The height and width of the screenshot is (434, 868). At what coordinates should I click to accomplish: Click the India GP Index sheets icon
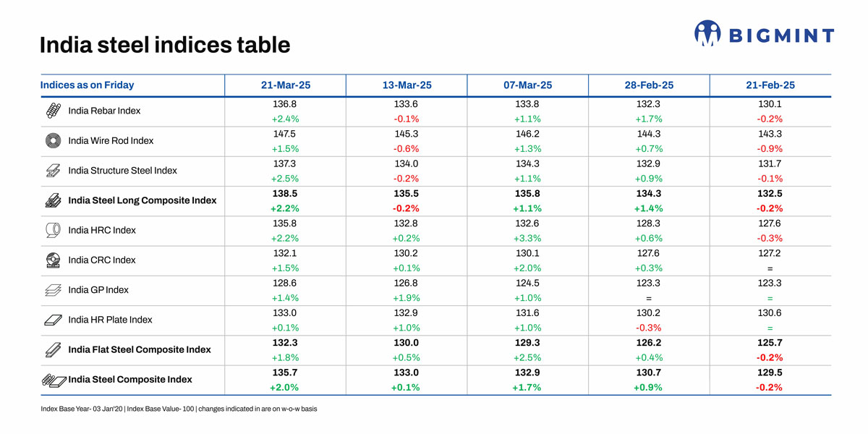pyautogui.click(x=53, y=290)
